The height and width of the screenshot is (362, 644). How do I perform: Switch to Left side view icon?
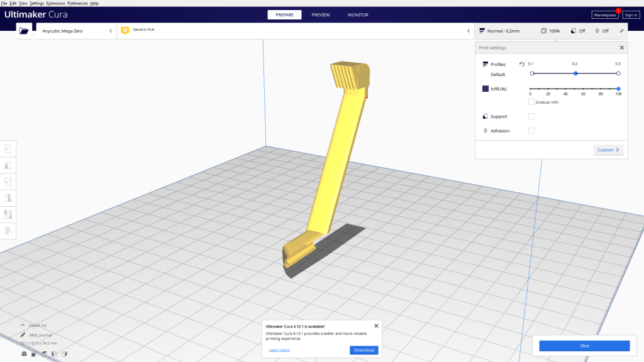click(x=54, y=354)
